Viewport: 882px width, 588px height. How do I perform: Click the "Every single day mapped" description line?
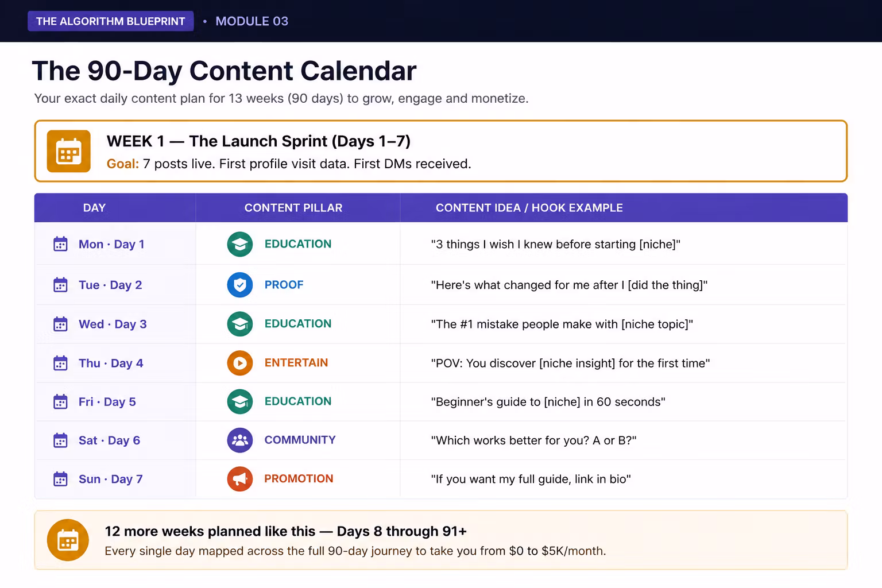click(355, 551)
